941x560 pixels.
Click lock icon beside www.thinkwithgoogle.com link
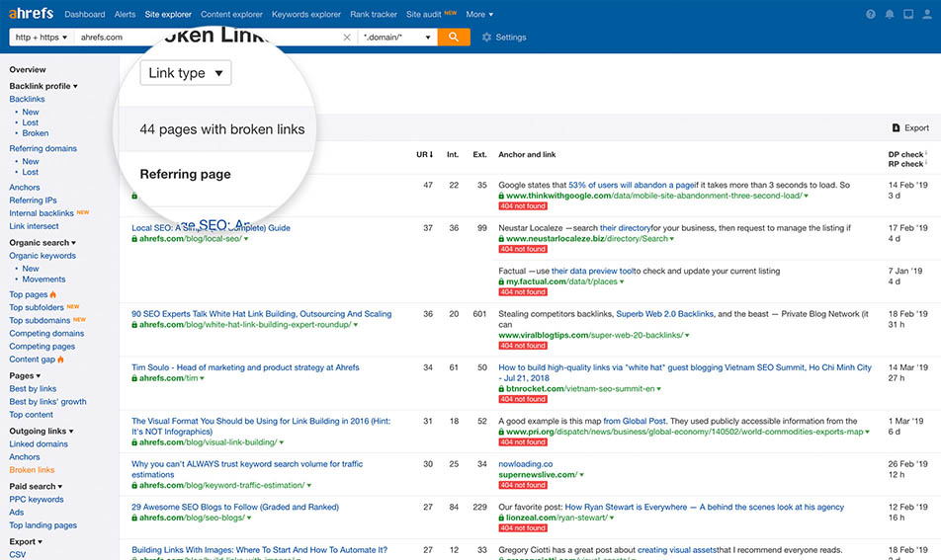pos(501,196)
